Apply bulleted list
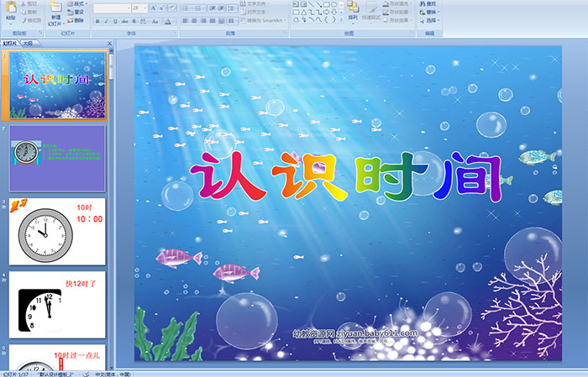 (187, 8)
